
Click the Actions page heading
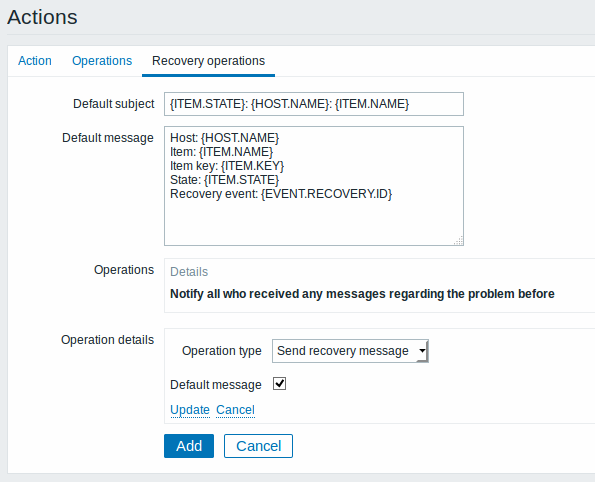click(42, 17)
